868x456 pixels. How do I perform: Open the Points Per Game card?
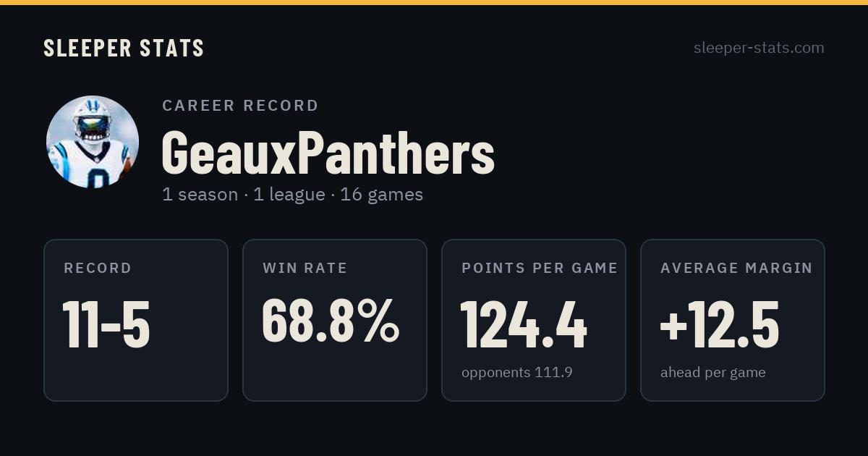(x=534, y=320)
